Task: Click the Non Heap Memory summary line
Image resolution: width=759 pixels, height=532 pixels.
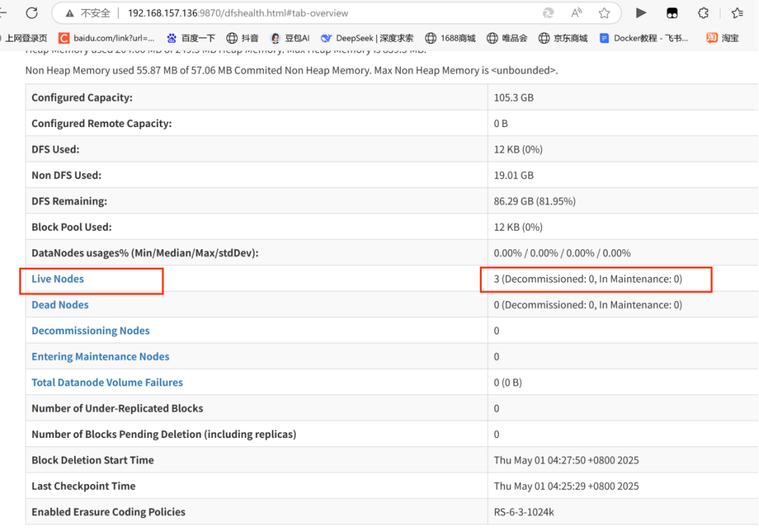Action: click(x=292, y=71)
